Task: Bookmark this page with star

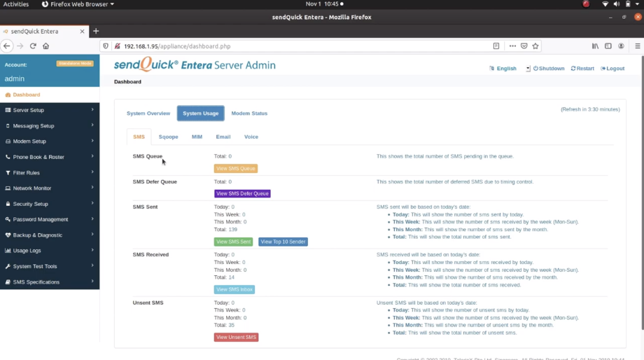Action: coord(535,46)
